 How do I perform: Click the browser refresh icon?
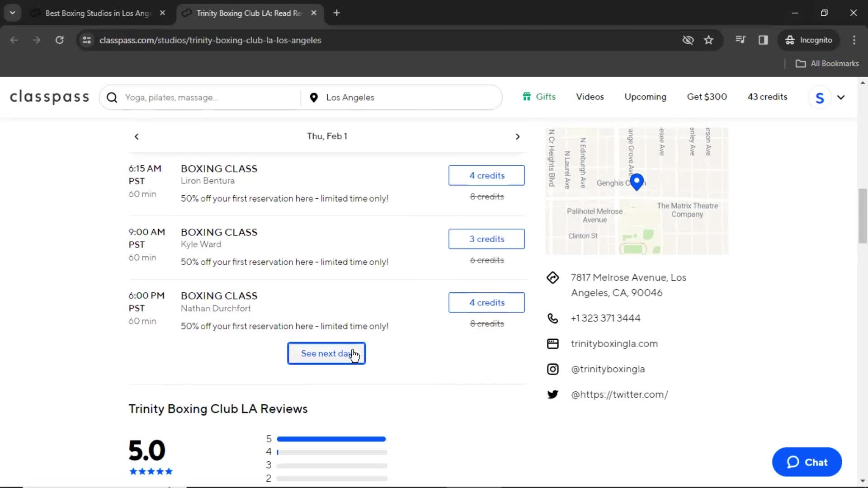tap(59, 40)
